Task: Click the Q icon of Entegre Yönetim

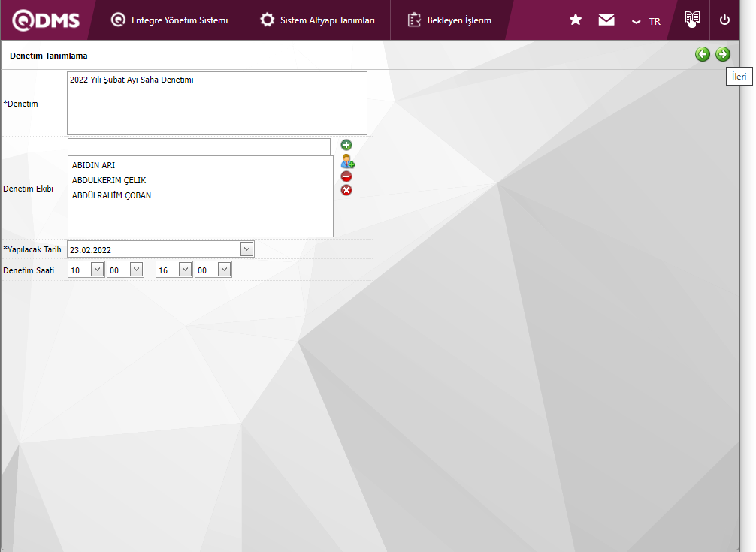Action: (x=118, y=20)
